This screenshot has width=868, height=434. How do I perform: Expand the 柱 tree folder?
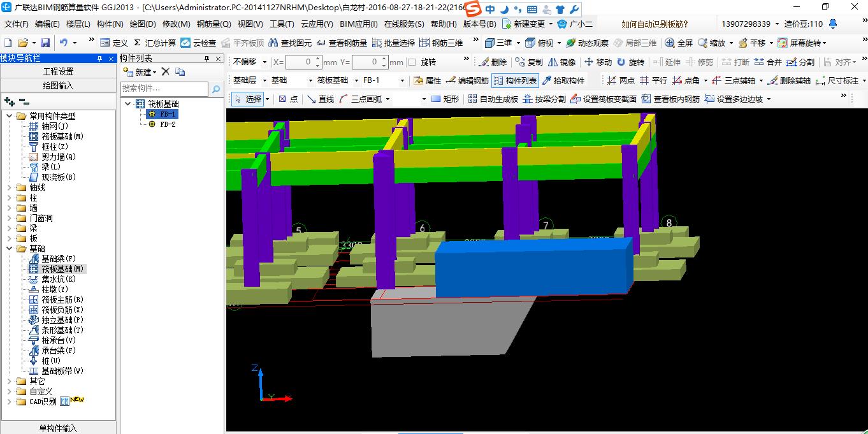(10, 198)
